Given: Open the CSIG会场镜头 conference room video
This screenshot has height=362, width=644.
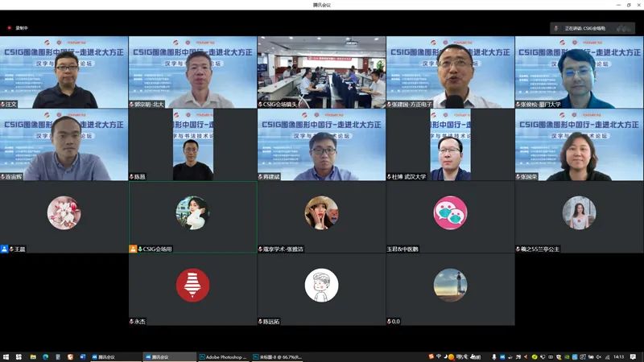Looking at the screenshot, I should tap(321, 72).
